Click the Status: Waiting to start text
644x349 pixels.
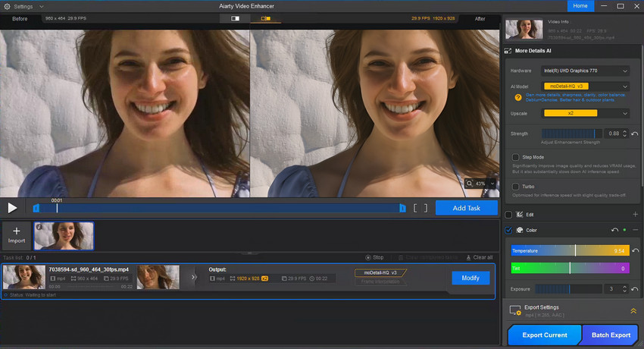coord(33,294)
